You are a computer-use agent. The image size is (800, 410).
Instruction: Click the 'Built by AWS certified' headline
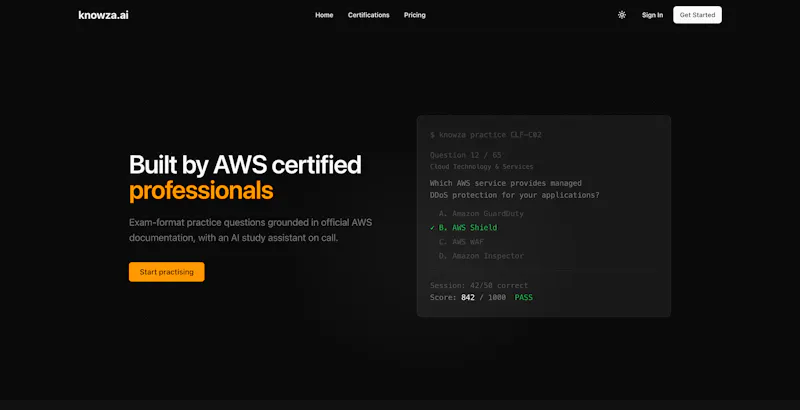pyautogui.click(x=245, y=165)
